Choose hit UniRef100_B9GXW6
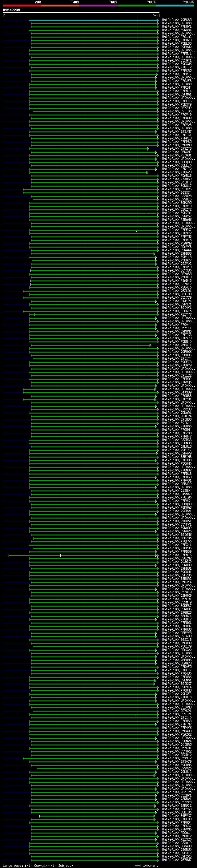197x868 pixels. [x=177, y=64]
